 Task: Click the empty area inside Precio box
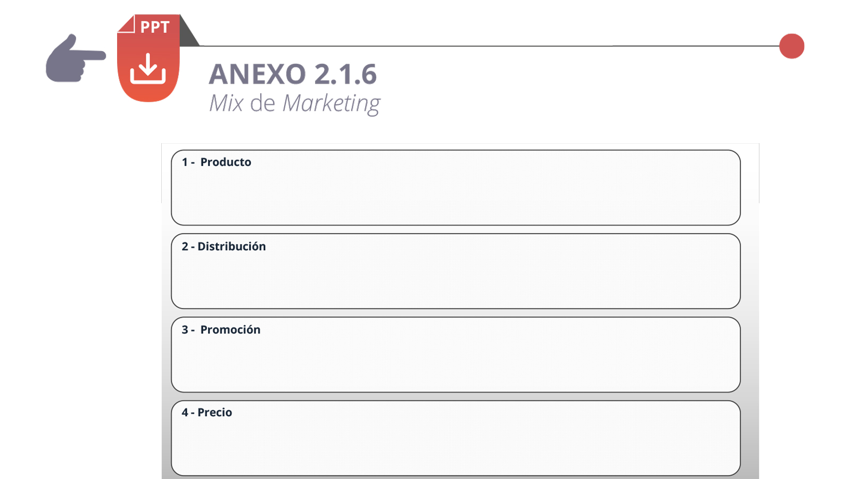tap(456, 447)
